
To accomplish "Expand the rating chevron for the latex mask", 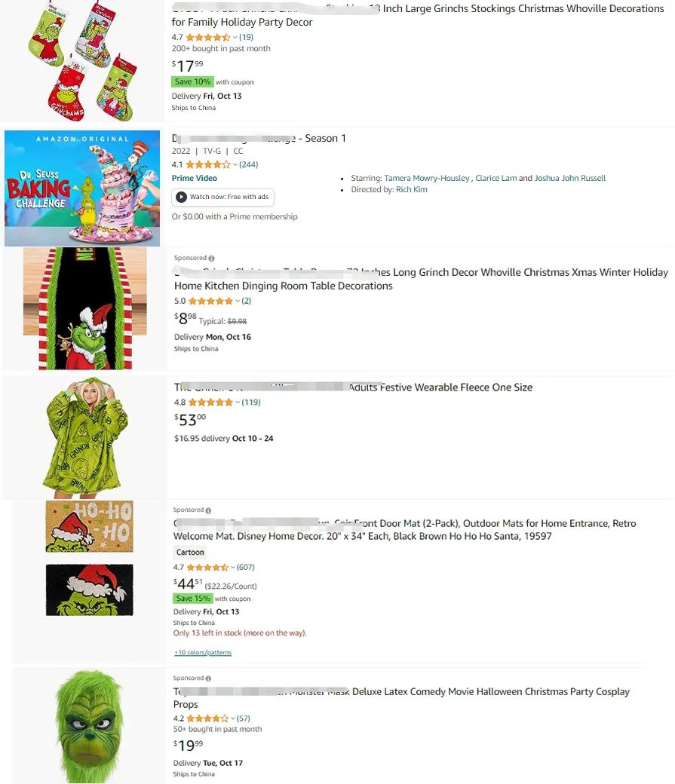I will tap(233, 718).
